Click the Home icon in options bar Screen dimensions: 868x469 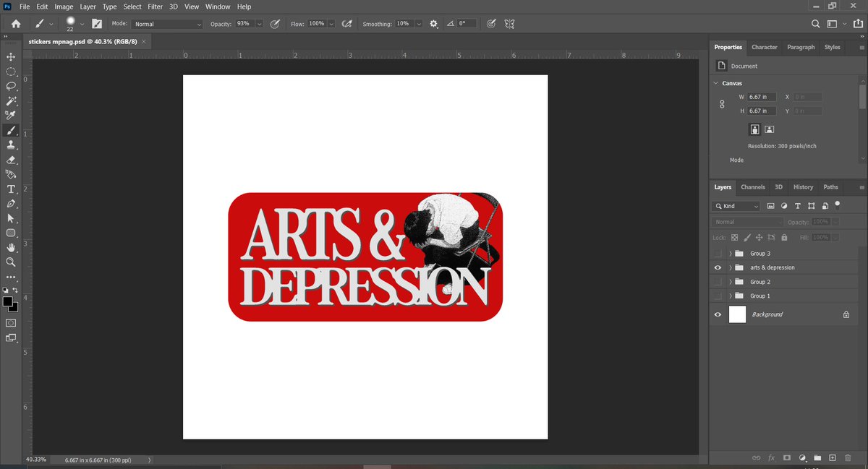click(16, 24)
